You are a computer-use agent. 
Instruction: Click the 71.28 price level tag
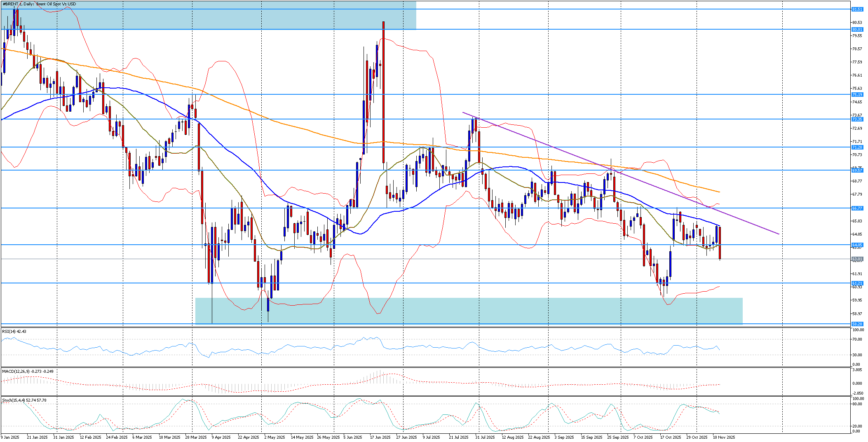point(857,147)
